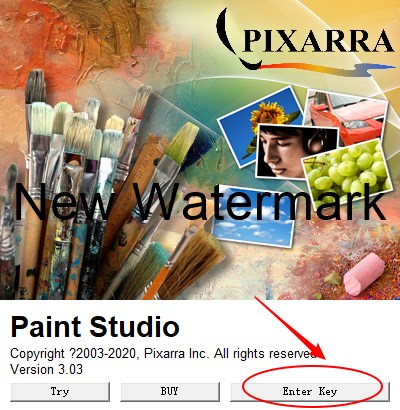Click the Enter Key button
The image size is (400, 410).
[310, 391]
